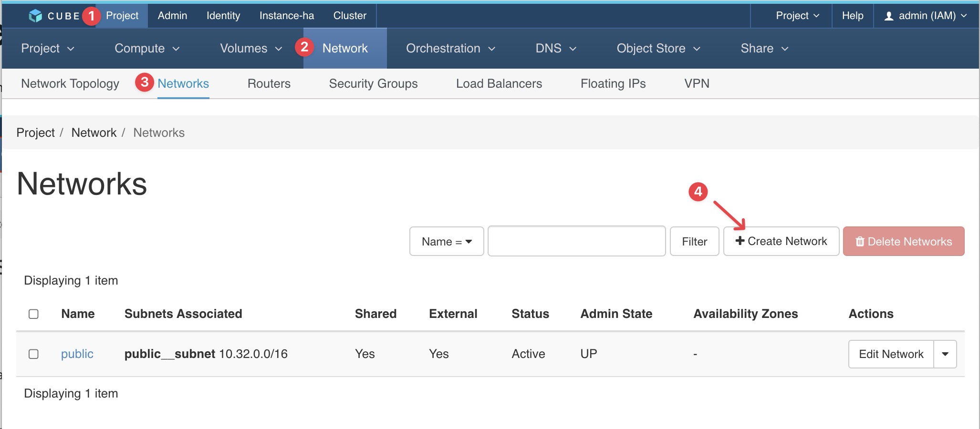980x429 pixels.
Task: Click the Create Network button
Action: (782, 241)
